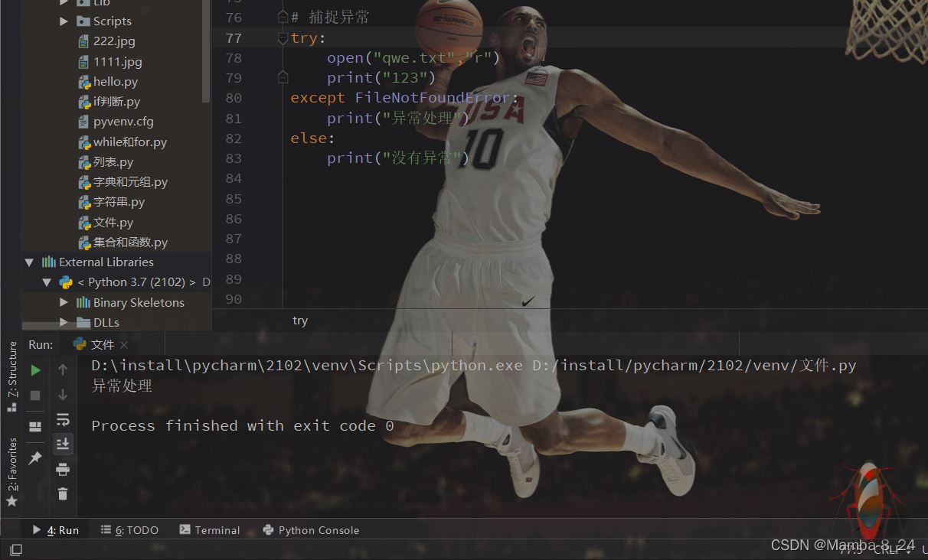Open the Terminal tool window
The height and width of the screenshot is (560, 928).
click(210, 530)
